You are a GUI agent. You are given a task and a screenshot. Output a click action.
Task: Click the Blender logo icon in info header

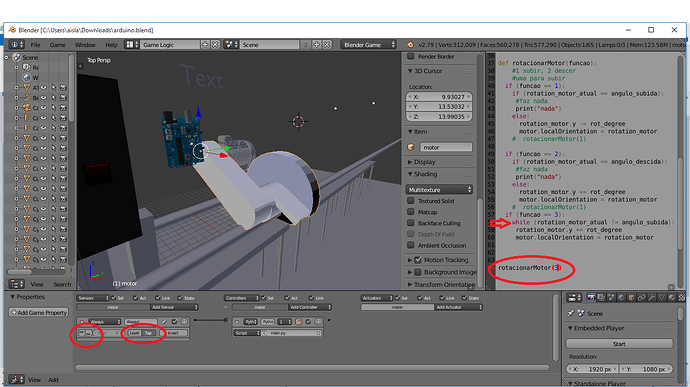(410, 44)
